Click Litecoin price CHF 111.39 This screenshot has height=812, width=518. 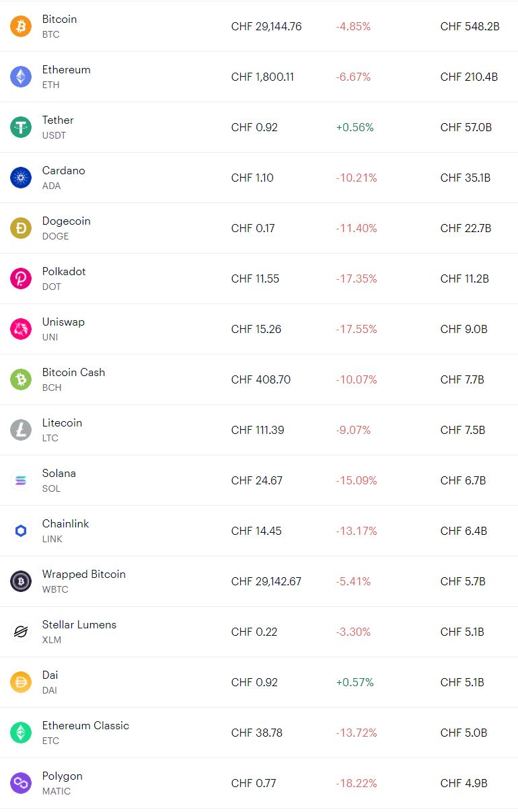pyautogui.click(x=258, y=430)
